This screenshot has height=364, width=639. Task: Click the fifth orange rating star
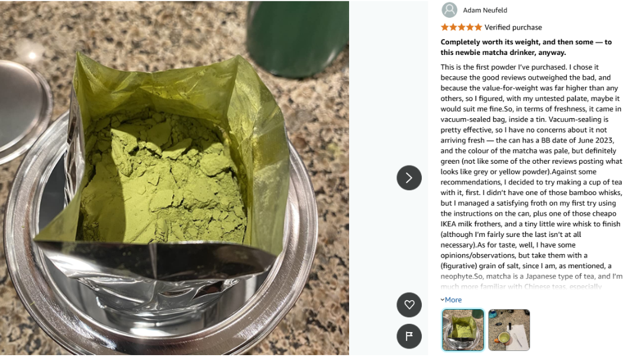tap(478, 27)
